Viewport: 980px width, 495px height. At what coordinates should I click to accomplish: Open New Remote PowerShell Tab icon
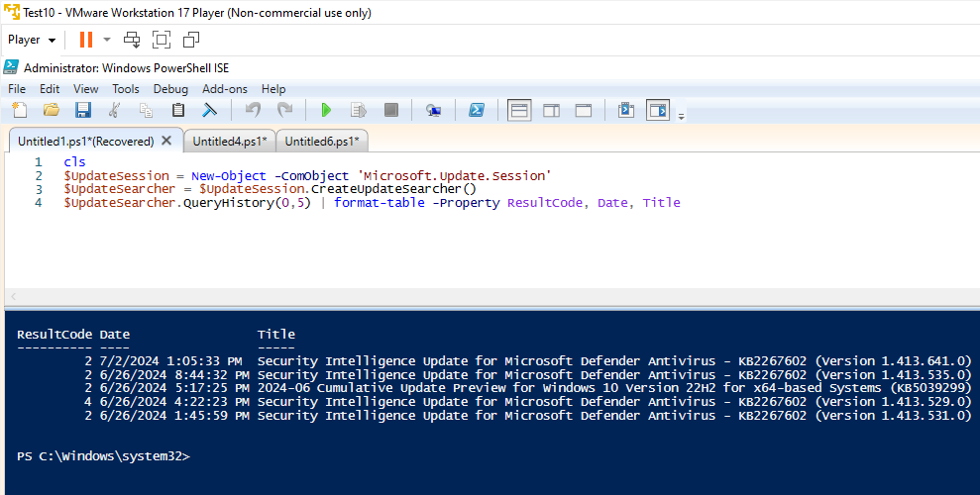(x=434, y=111)
